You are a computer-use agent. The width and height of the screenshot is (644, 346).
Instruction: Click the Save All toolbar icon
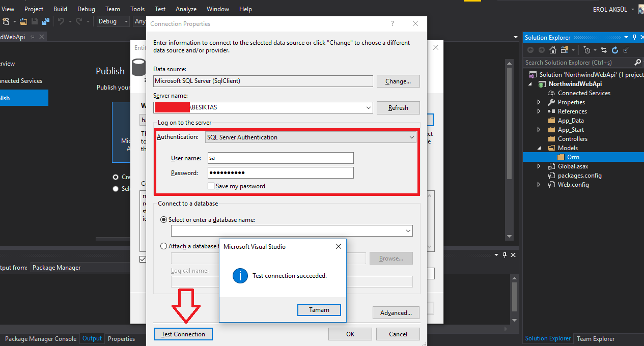tap(46, 21)
